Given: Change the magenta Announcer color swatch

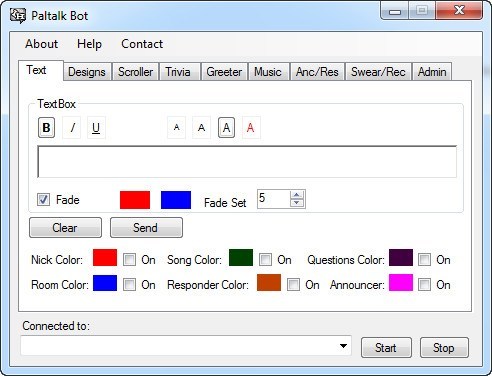Looking at the screenshot, I should (401, 283).
